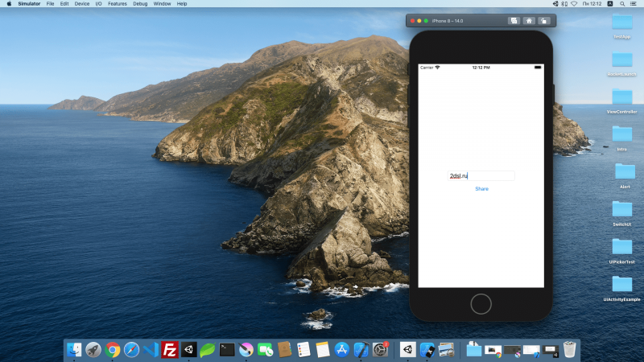Select the UIPickerTest folder on desktop
The height and width of the screenshot is (362, 644).
(621, 247)
